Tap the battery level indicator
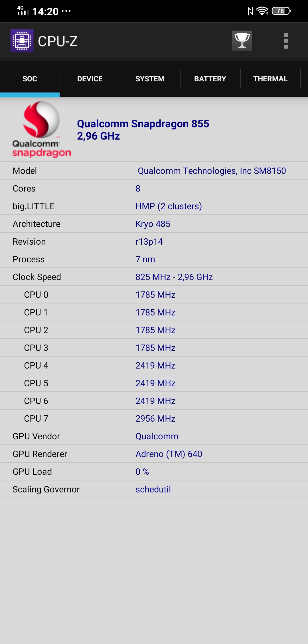308x644 pixels. [x=281, y=11]
